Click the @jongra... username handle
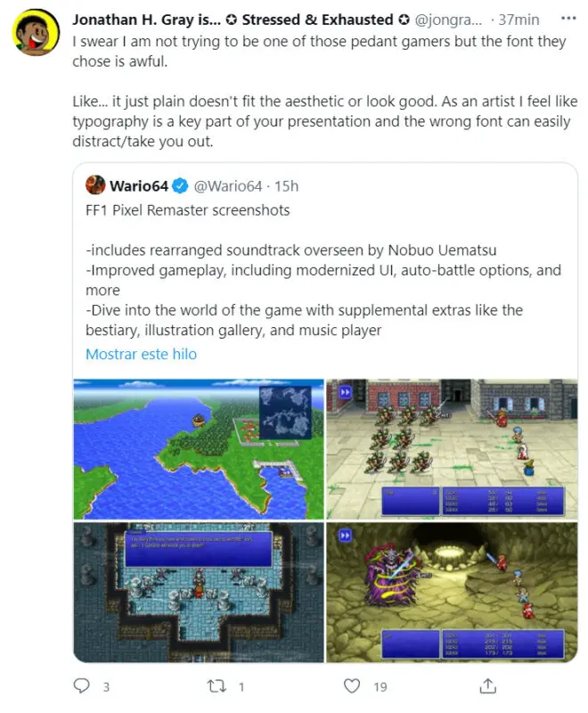Viewport: 588px width, 713px height. [x=448, y=20]
